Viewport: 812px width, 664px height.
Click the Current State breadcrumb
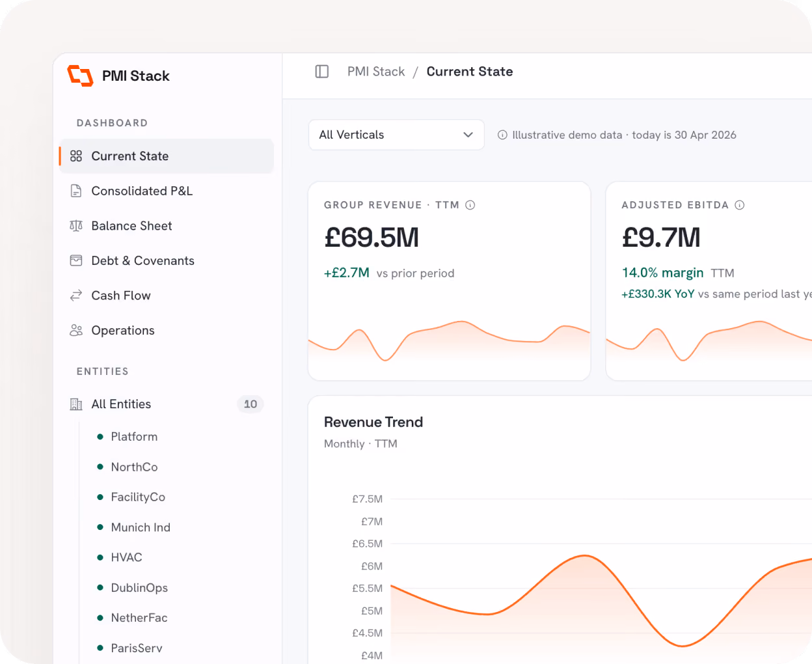point(470,72)
